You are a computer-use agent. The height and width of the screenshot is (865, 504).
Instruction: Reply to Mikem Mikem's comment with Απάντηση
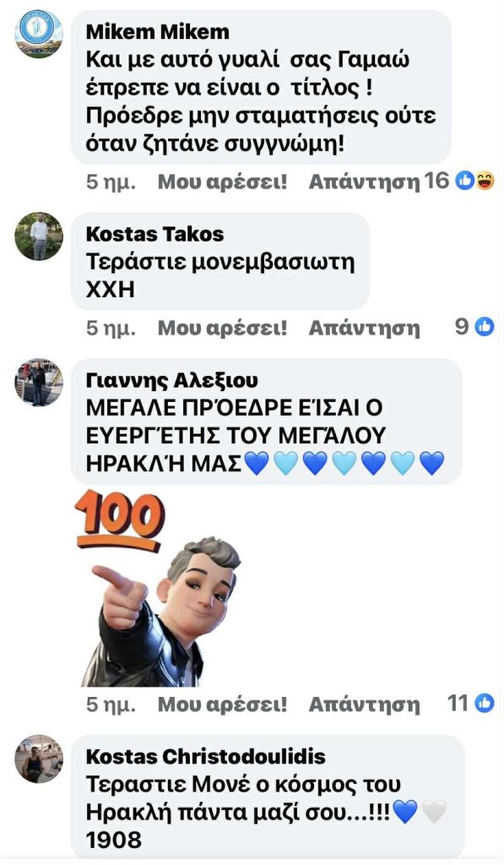click(x=364, y=182)
